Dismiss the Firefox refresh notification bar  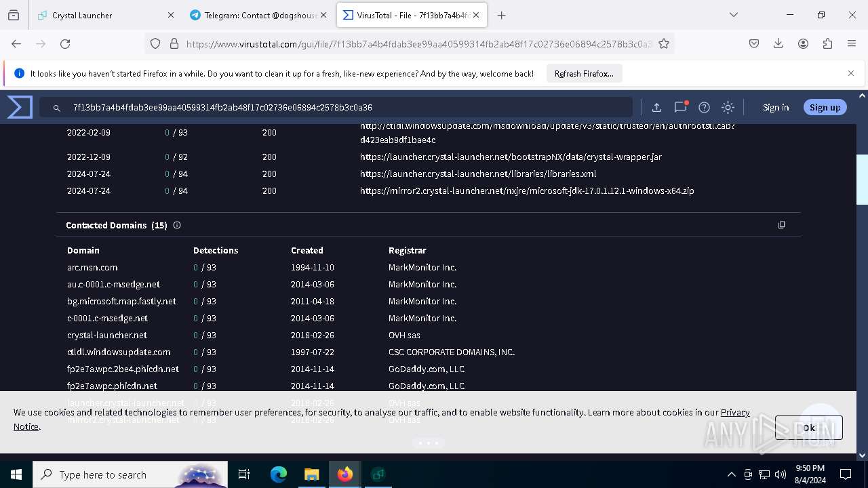851,73
